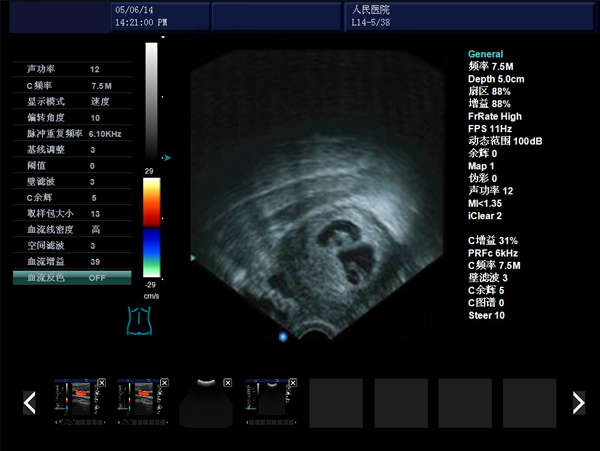Click the cyan focus arrow beside grayscale bar
Viewport: 600px width, 451px height.
[167, 157]
